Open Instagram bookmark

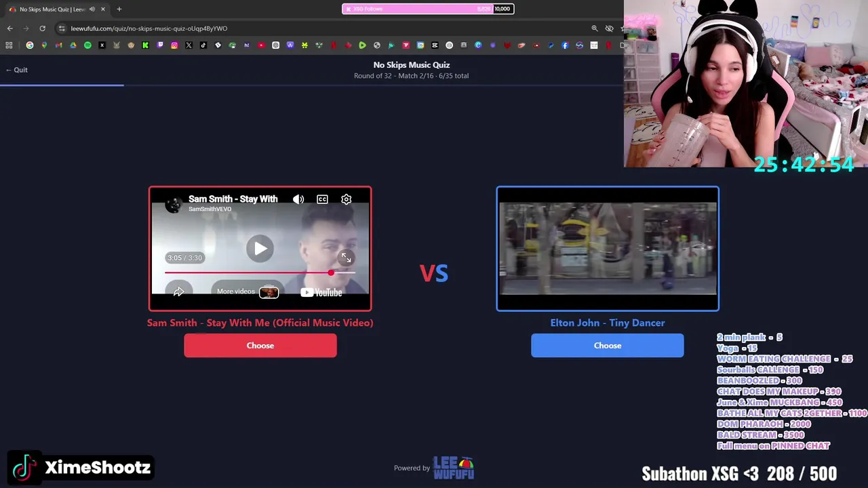tap(174, 45)
